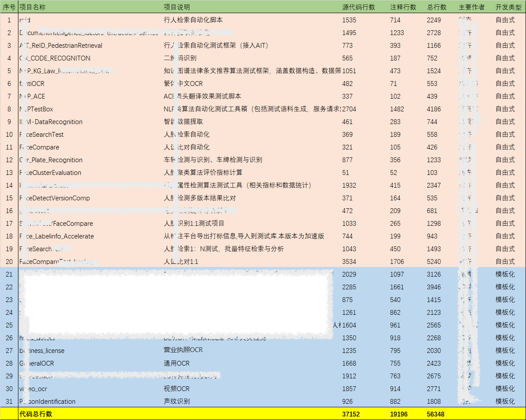Click description 人脸检测多版本结果比对
This screenshot has height=420, width=526.
click(x=200, y=198)
